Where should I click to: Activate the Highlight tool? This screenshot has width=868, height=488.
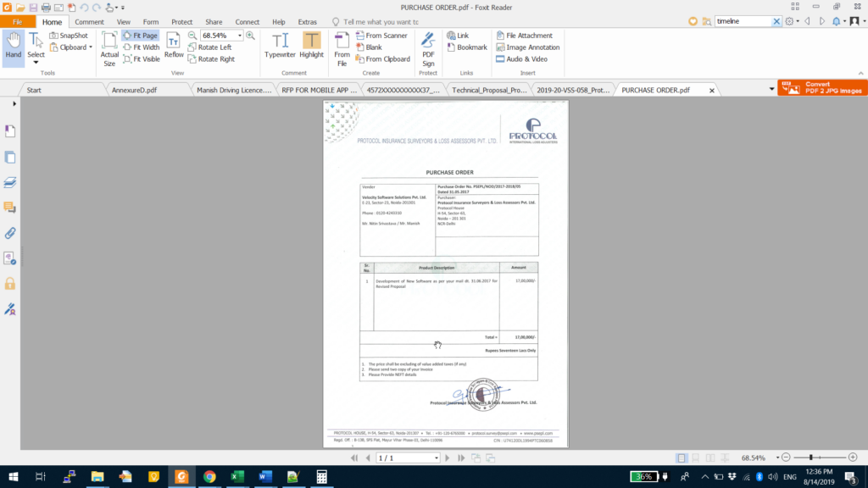311,47
